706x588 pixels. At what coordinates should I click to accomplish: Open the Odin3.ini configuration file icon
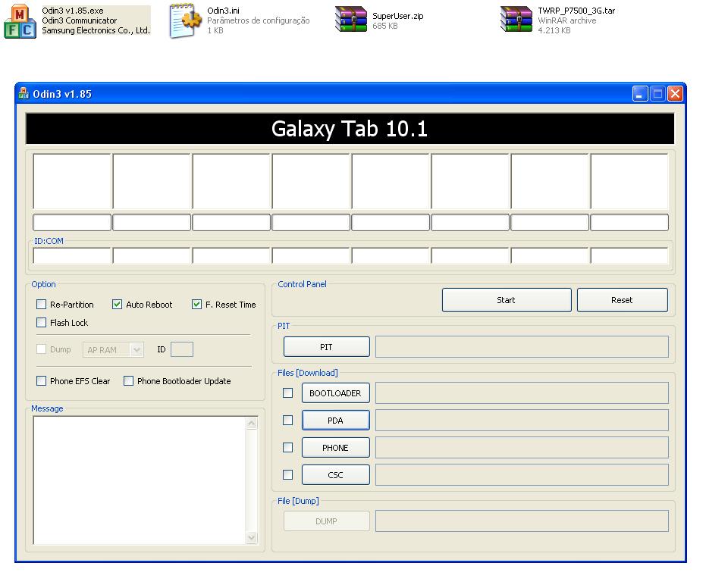[185, 20]
